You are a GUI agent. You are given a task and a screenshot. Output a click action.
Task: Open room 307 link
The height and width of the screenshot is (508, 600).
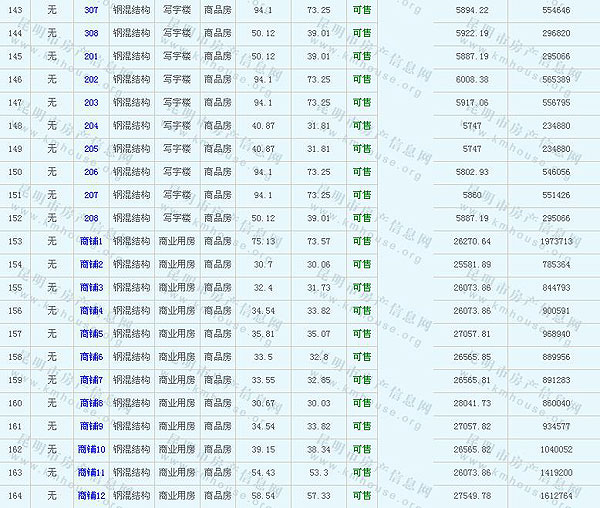(x=91, y=10)
